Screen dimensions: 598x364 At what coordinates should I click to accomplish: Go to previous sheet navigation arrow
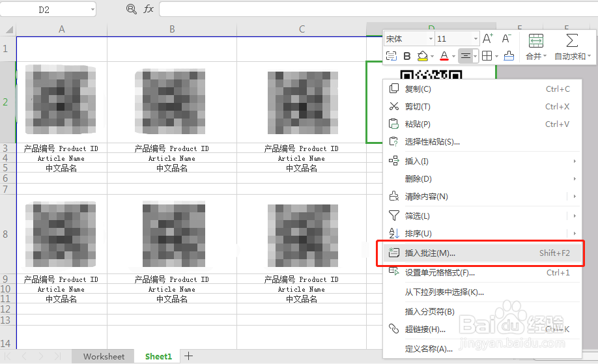(x=24, y=356)
